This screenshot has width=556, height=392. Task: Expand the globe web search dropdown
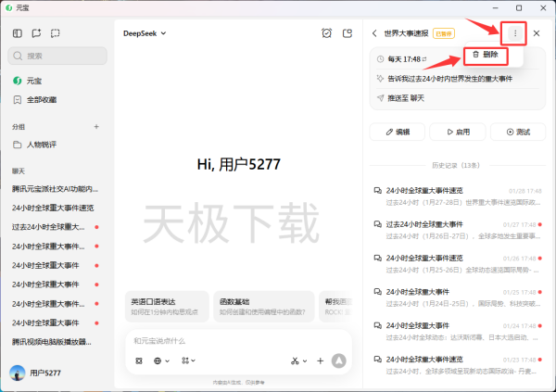tap(162, 360)
